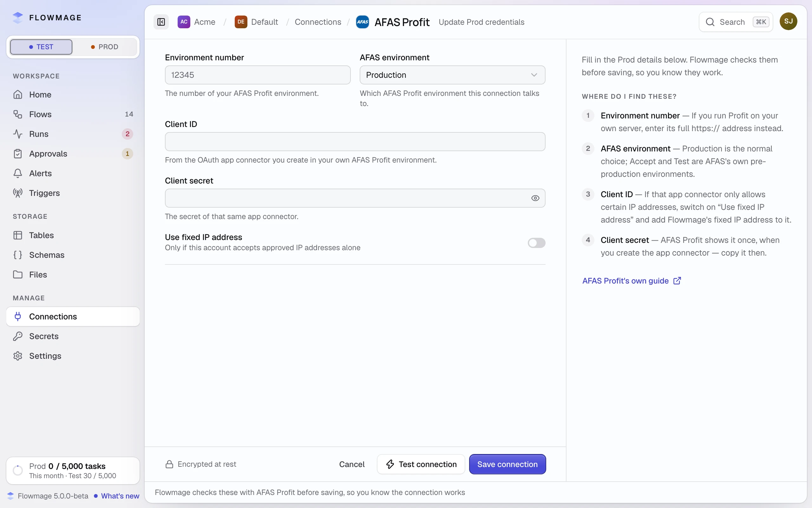
Task: Click Save connection button
Action: coord(507,464)
